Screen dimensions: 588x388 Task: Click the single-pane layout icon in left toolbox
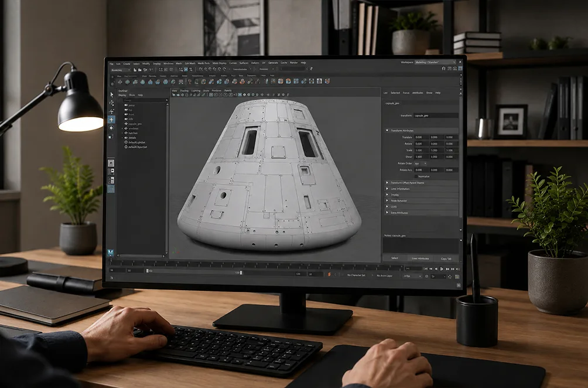(x=111, y=163)
